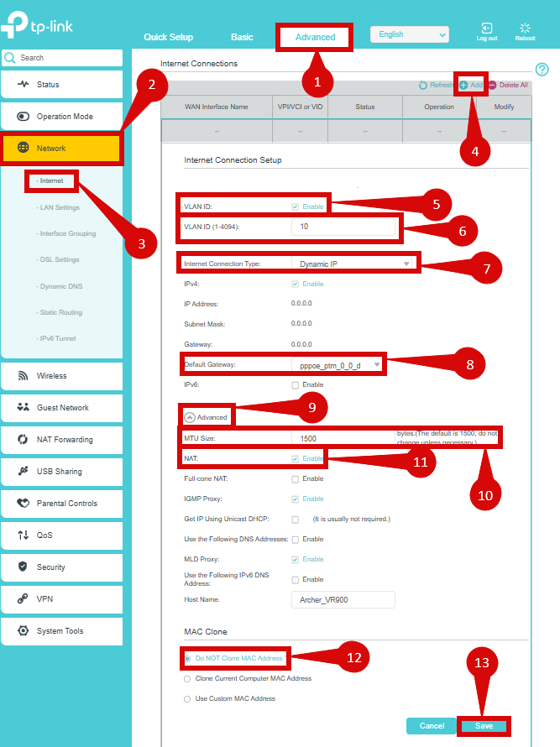This screenshot has width=560, height=747.
Task: Click the search magnifier icon
Action: (x=9, y=58)
